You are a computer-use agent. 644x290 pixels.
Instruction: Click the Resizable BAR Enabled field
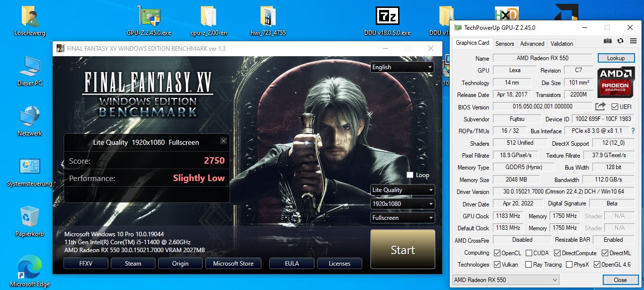coord(613,239)
